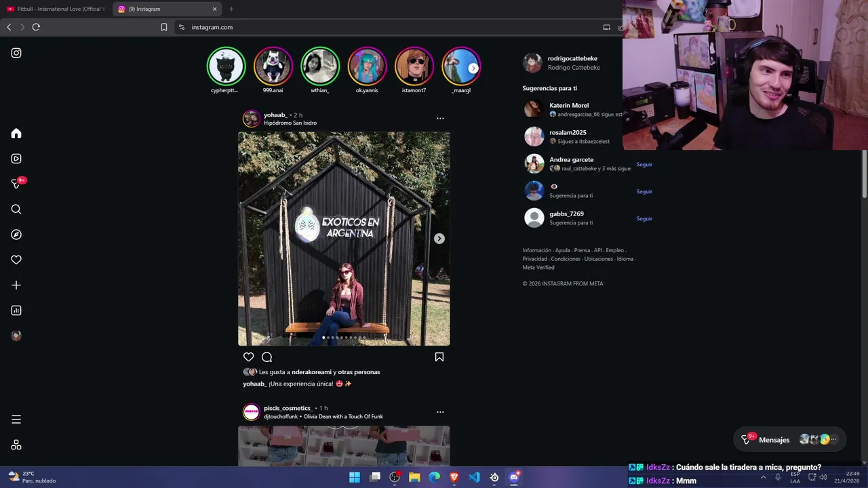This screenshot has height=488, width=868.
Task: Open Notifications heart icon in sidebar
Action: [16, 260]
